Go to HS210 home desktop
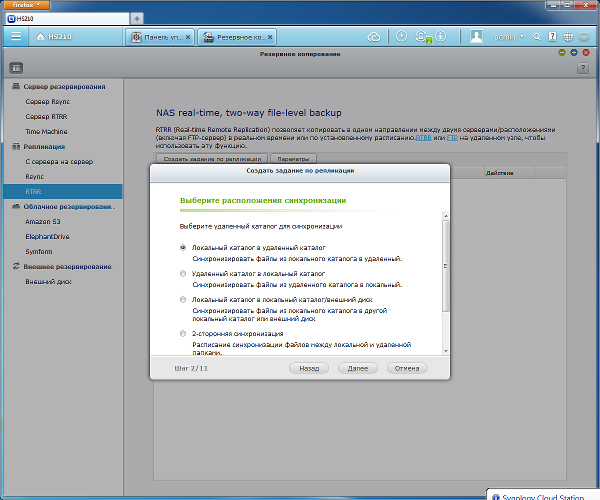 (54, 37)
